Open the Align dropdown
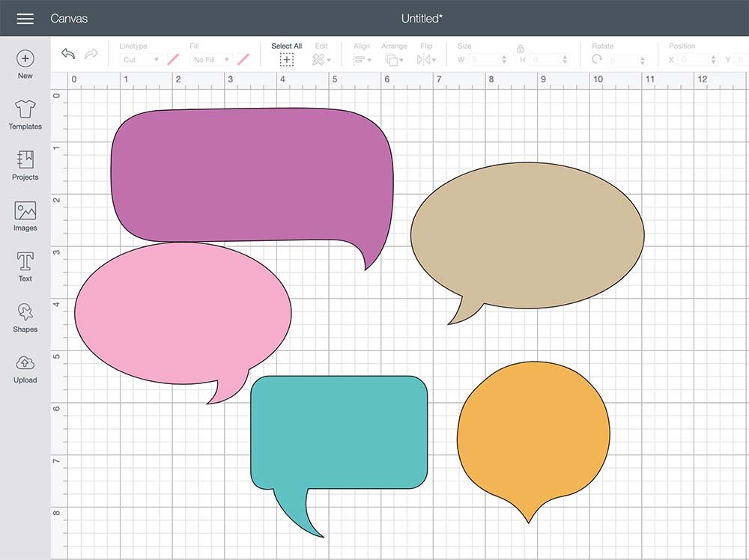The width and height of the screenshot is (749, 560). pyautogui.click(x=362, y=60)
